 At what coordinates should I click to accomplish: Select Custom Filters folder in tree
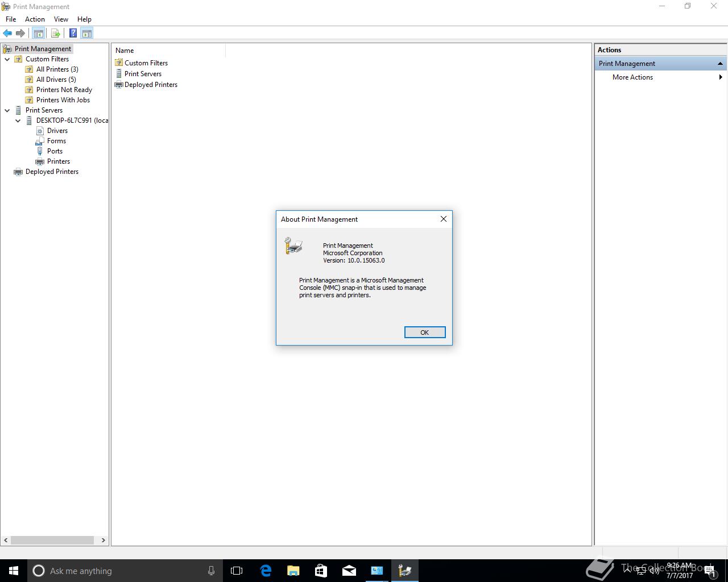47,59
